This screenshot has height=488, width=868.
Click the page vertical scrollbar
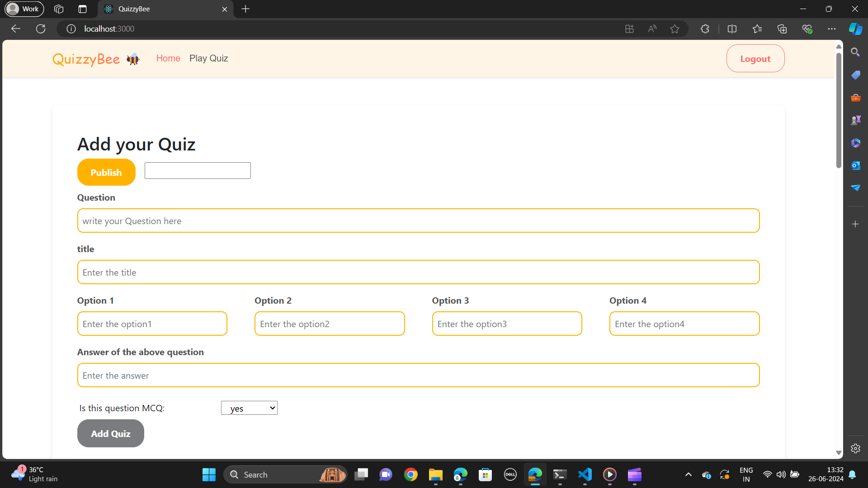click(x=839, y=111)
